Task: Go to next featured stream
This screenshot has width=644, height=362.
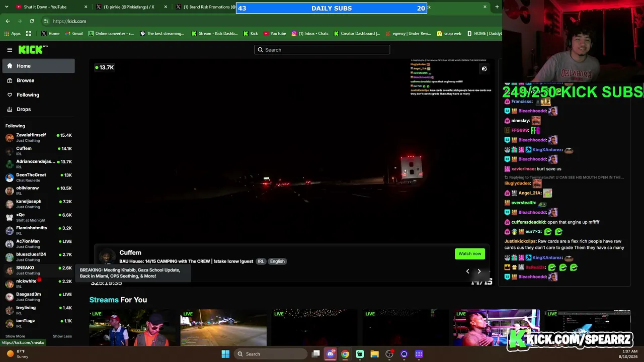Action: [x=479, y=271]
